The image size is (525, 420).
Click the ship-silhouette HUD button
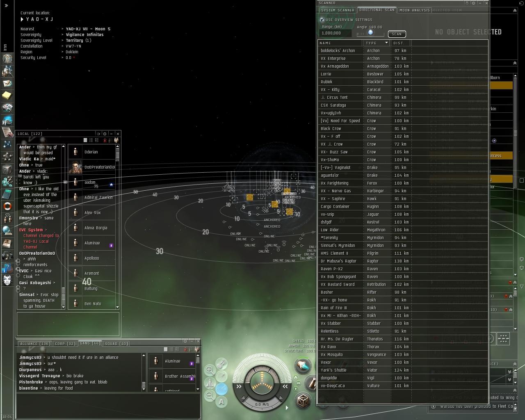pos(210,383)
